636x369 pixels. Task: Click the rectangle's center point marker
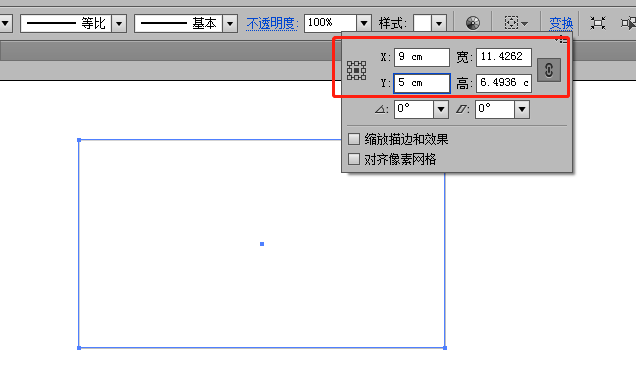pyautogui.click(x=262, y=244)
